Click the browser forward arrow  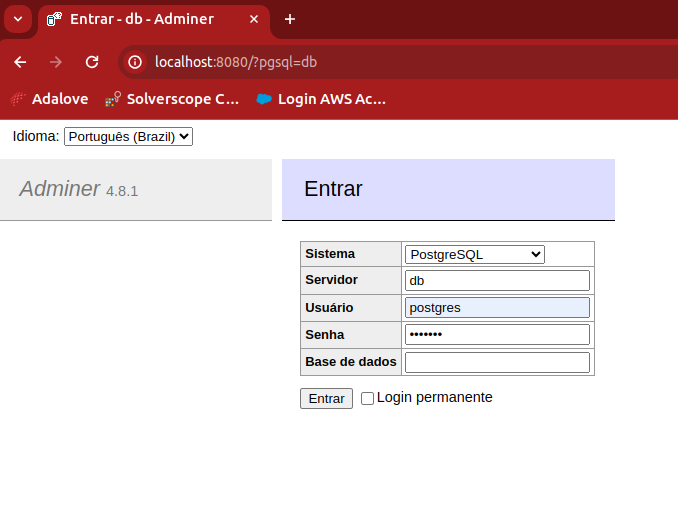[x=56, y=62]
